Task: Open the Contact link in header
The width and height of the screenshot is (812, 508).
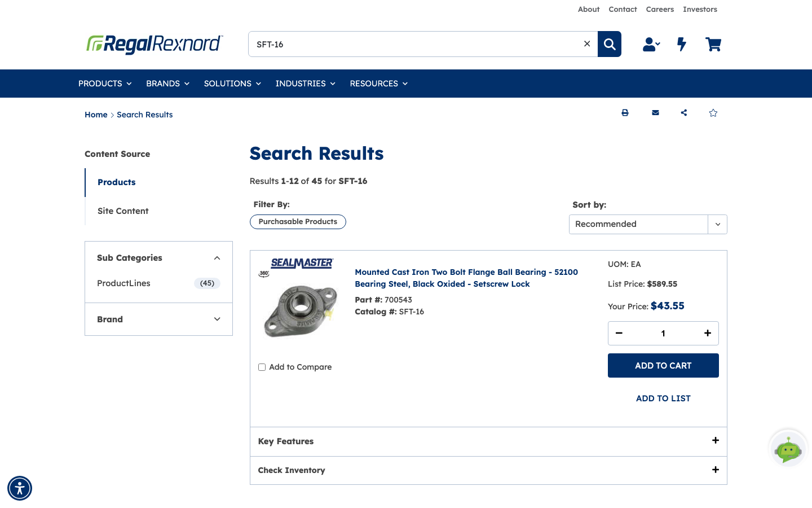Action: point(623,10)
